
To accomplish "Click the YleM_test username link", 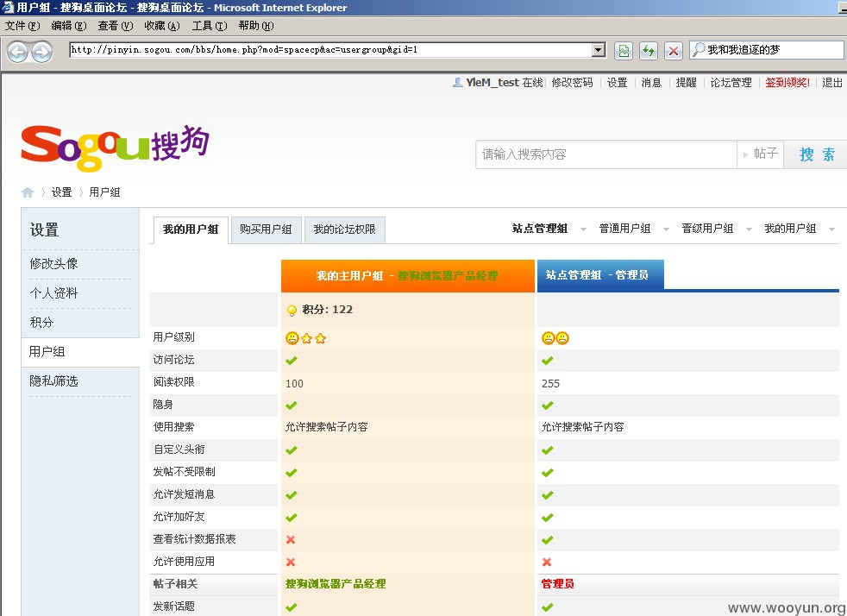I will (x=493, y=83).
